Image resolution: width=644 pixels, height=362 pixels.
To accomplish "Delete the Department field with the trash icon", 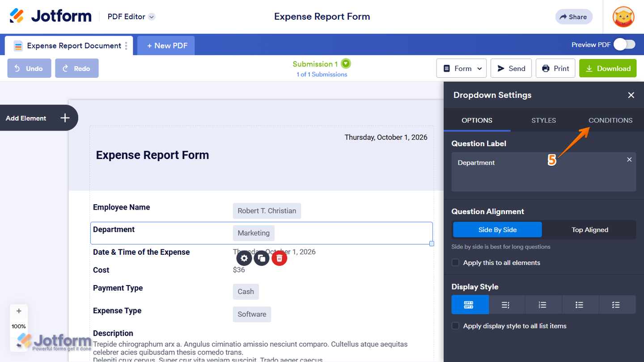I will [x=279, y=258].
